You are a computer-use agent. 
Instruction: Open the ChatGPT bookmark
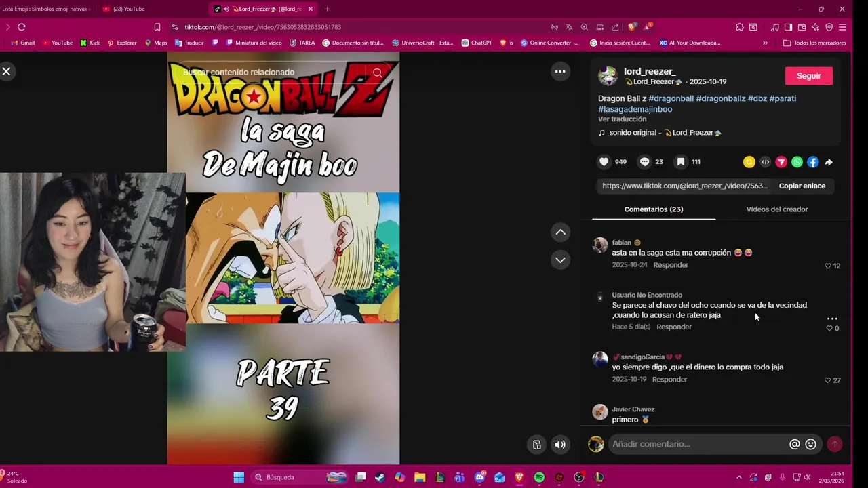[x=477, y=43]
